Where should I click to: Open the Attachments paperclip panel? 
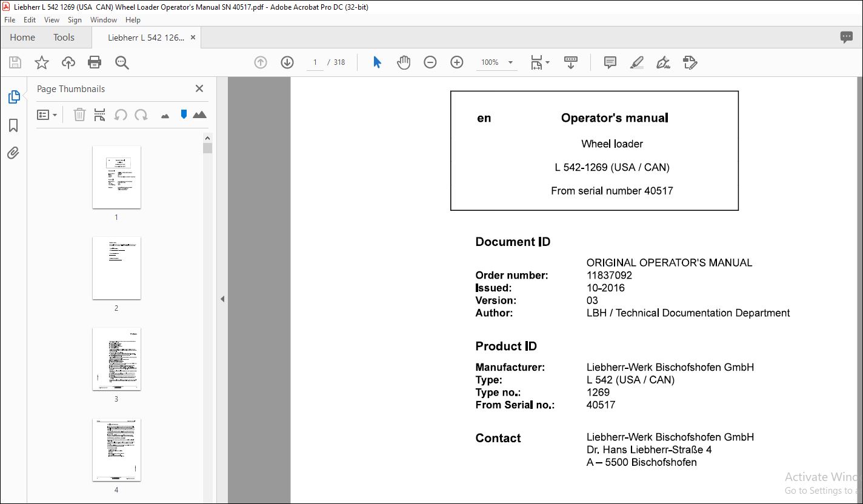click(13, 153)
